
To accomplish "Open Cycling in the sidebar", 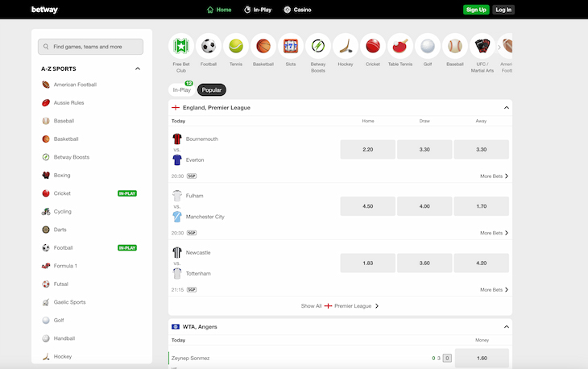I will [x=62, y=212].
